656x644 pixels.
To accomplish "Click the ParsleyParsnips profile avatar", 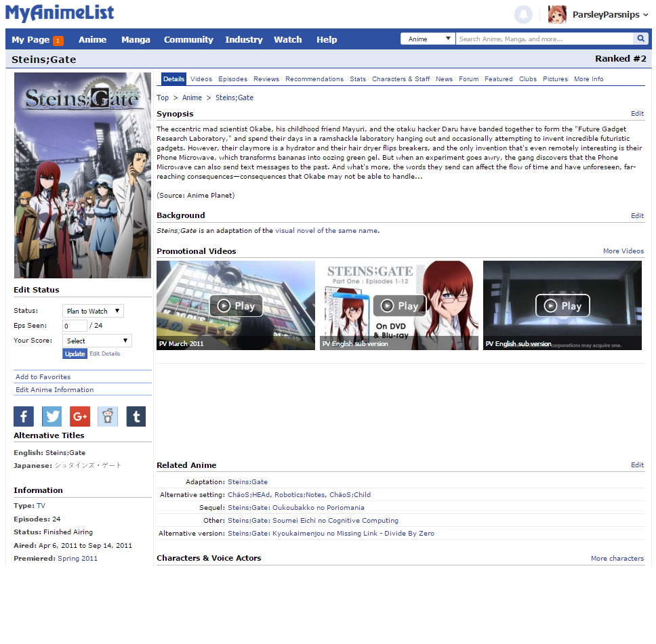I will pos(557,15).
